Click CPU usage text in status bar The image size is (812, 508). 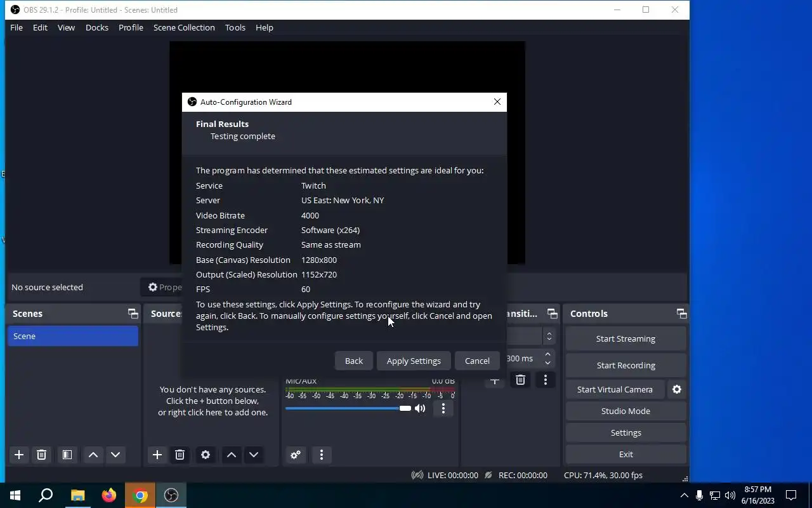(x=603, y=475)
